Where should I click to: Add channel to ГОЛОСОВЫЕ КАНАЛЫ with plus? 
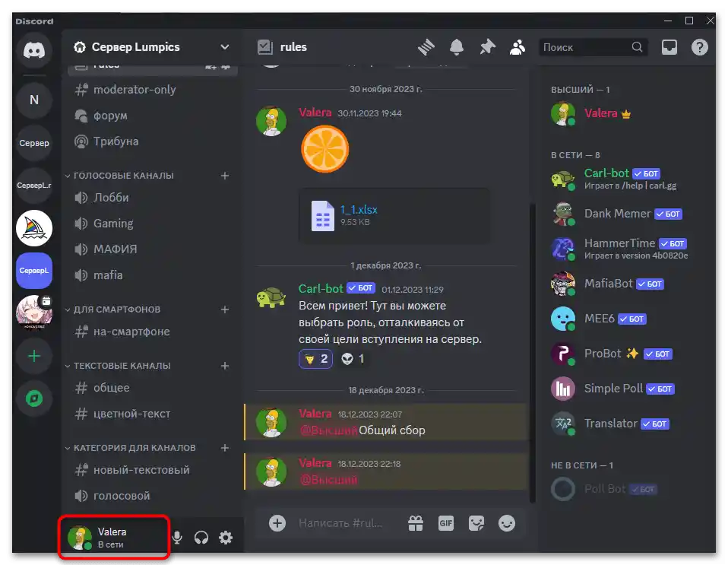(x=225, y=176)
